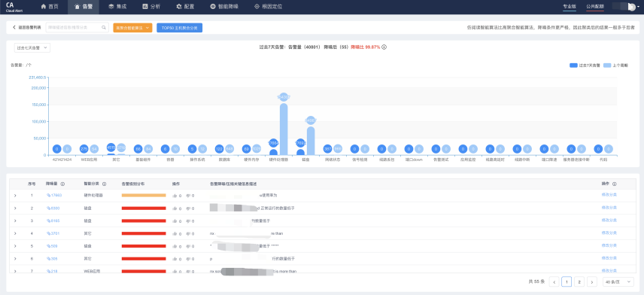Viewport: 644px width, 295px height.
Task: Click 修改分类 in row 3
Action: pyautogui.click(x=609, y=220)
